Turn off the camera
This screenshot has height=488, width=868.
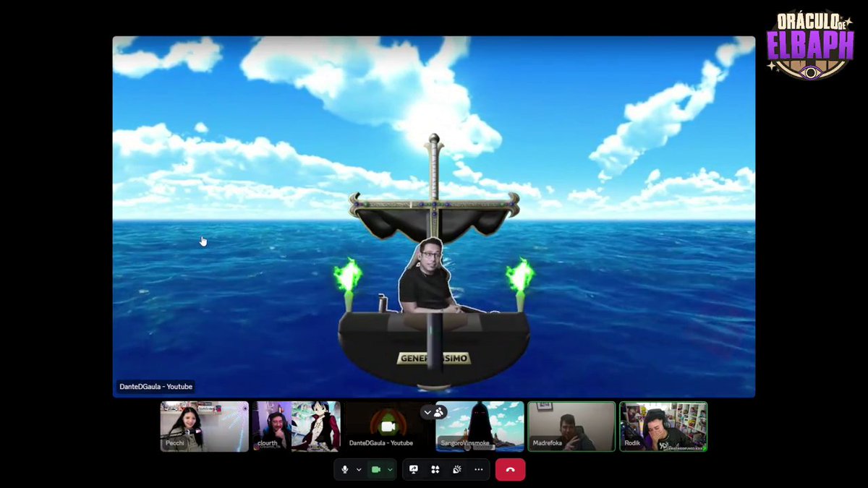[x=376, y=469]
